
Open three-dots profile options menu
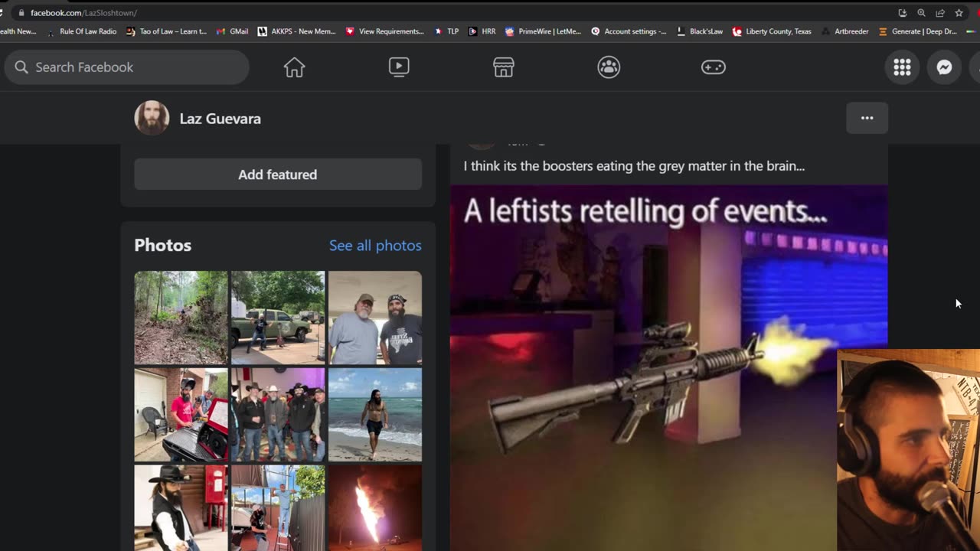tap(867, 118)
